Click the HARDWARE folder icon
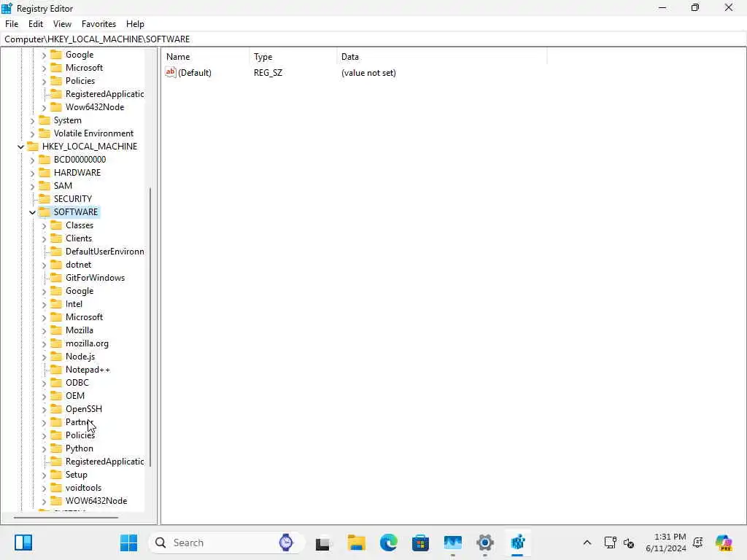Screen dimensions: 747x560 44,172
